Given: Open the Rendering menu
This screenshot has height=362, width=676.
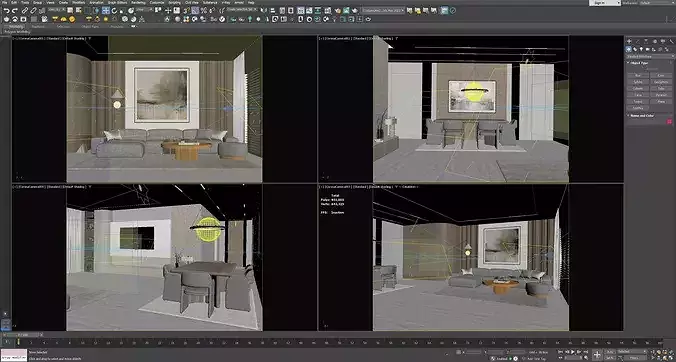Looking at the screenshot, I should pyautogui.click(x=138, y=3).
